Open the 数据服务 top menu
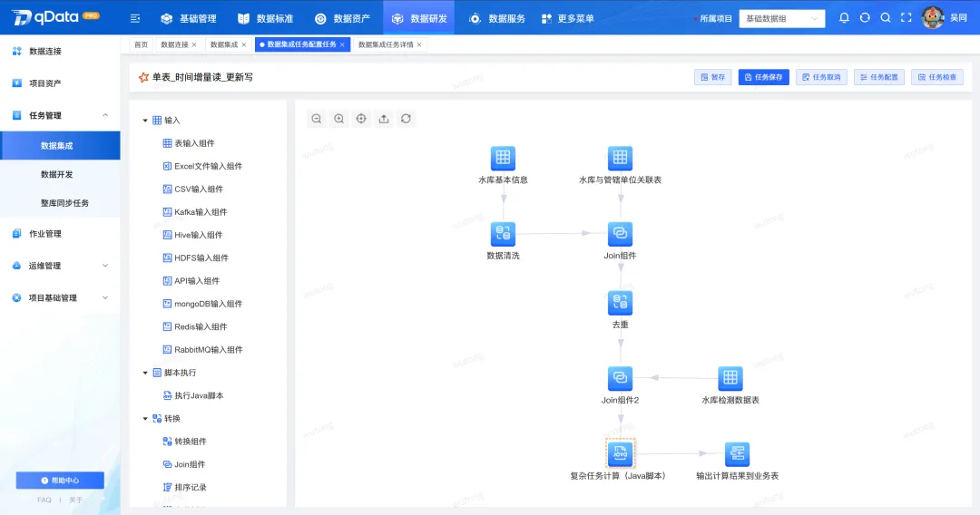 (497, 19)
